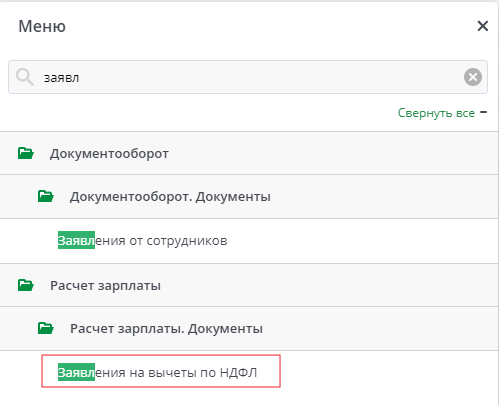Click the 'Свернуть все' link

(x=436, y=113)
